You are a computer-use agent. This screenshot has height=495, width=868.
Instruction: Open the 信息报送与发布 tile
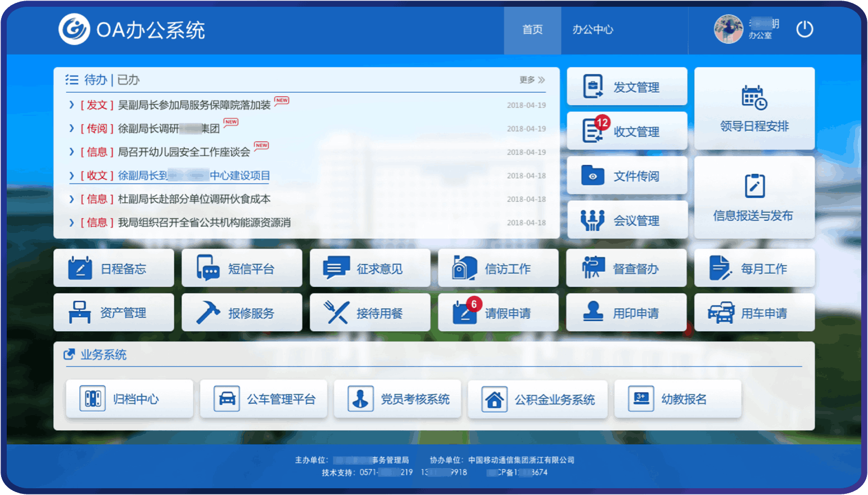click(754, 197)
